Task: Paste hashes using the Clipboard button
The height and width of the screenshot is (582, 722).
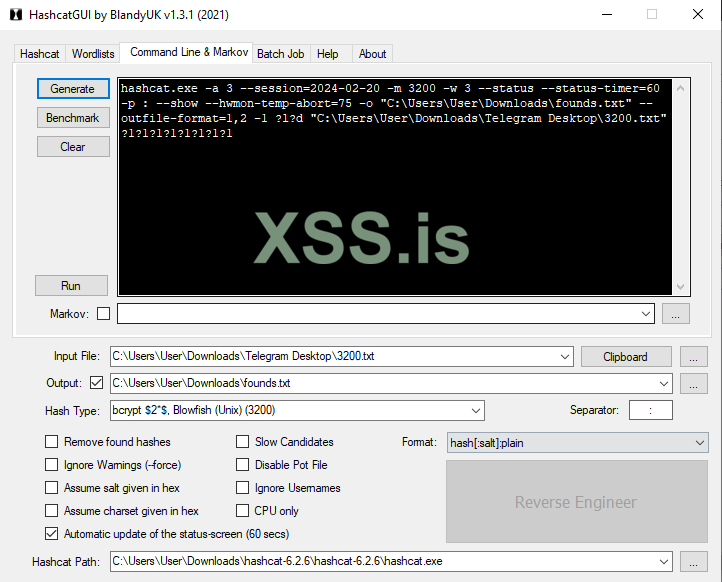Action: (x=626, y=357)
